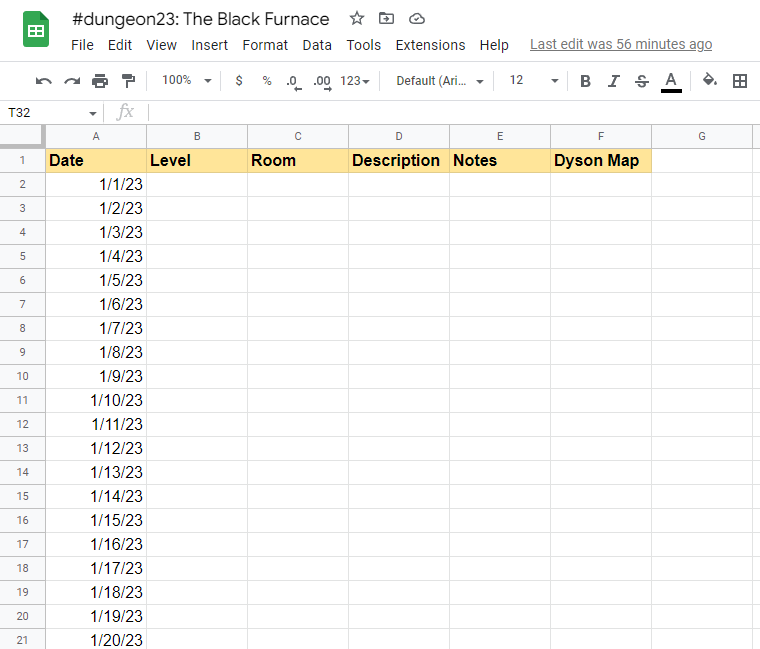Select the cell containing 1/10/23
Image resolution: width=760 pixels, height=649 pixels.
96,400
